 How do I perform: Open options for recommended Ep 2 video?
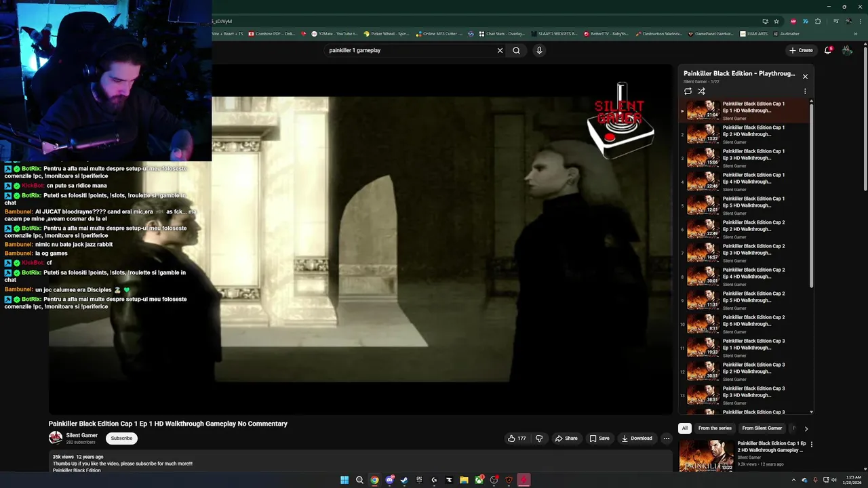coord(811,445)
